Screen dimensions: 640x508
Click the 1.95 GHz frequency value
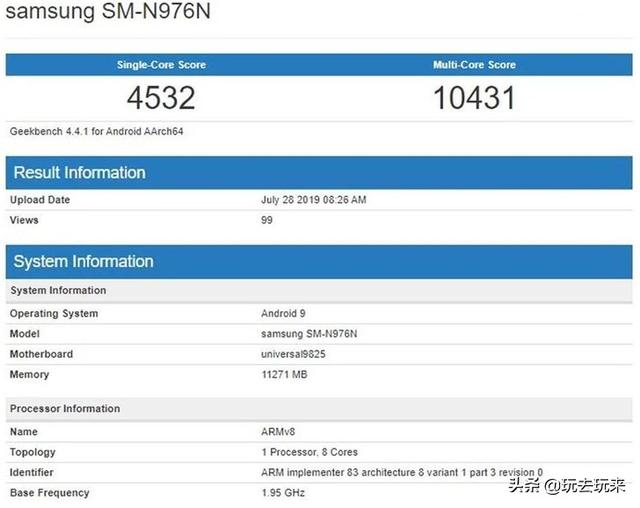point(283,493)
